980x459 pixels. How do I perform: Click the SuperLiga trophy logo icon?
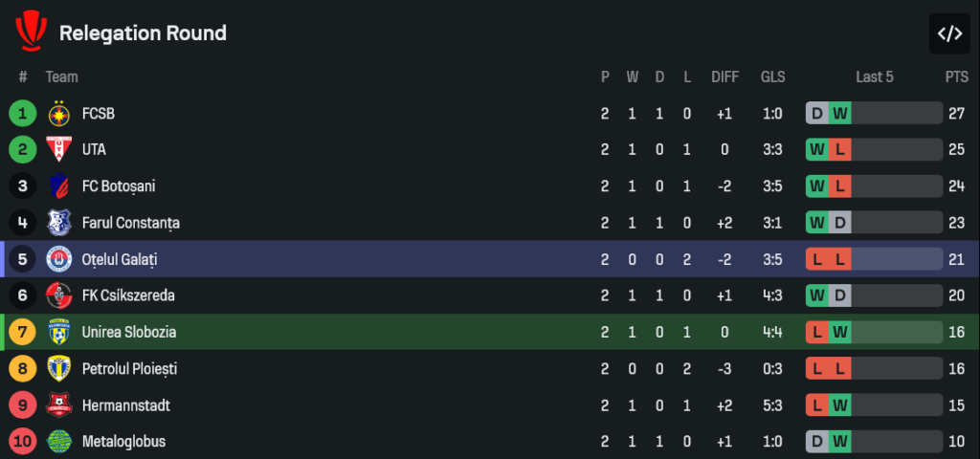click(31, 33)
